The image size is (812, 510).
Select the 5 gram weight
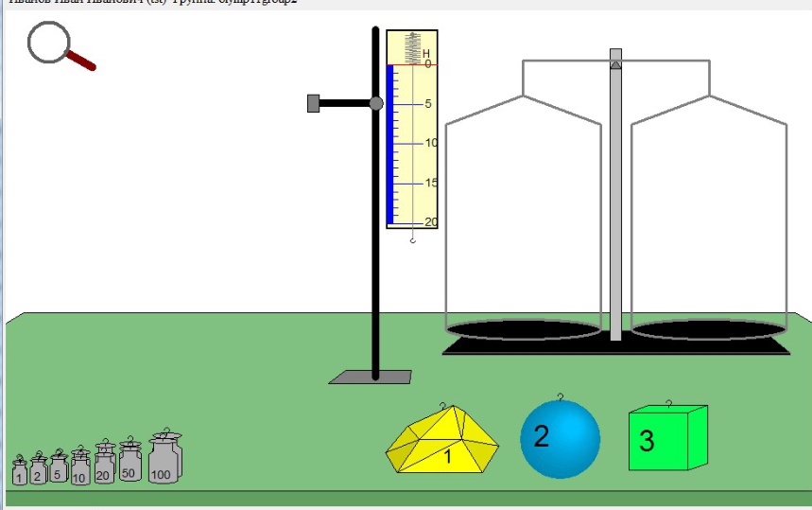pos(59,466)
